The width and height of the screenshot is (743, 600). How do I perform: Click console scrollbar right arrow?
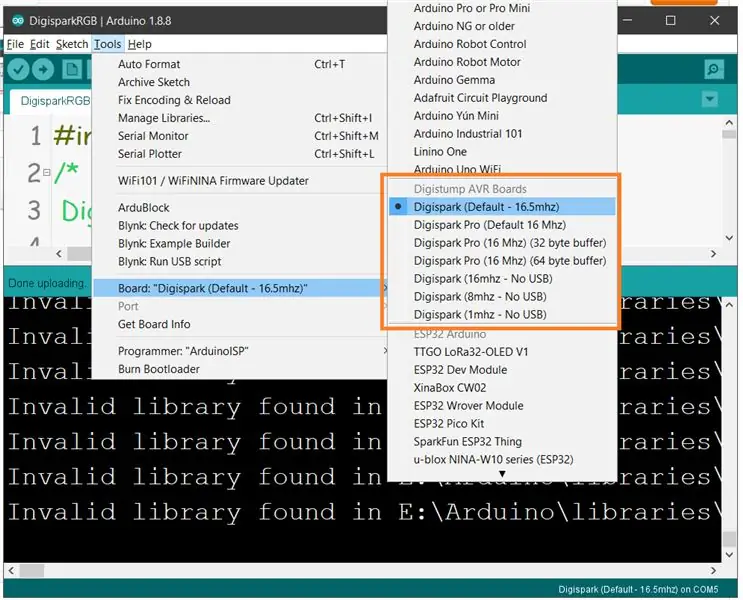coord(713,571)
